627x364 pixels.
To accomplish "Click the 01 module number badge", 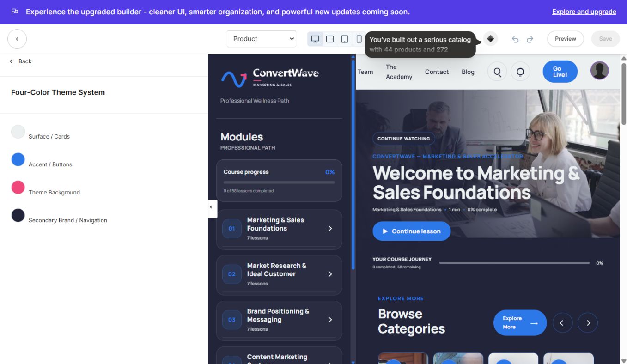I will 232,229.
